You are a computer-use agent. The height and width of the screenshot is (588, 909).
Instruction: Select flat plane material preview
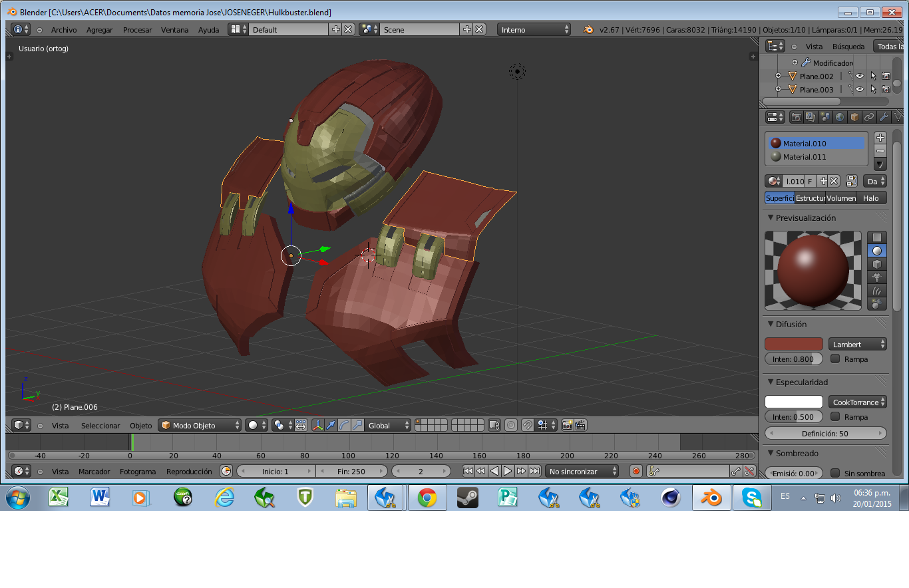pyautogui.click(x=877, y=237)
